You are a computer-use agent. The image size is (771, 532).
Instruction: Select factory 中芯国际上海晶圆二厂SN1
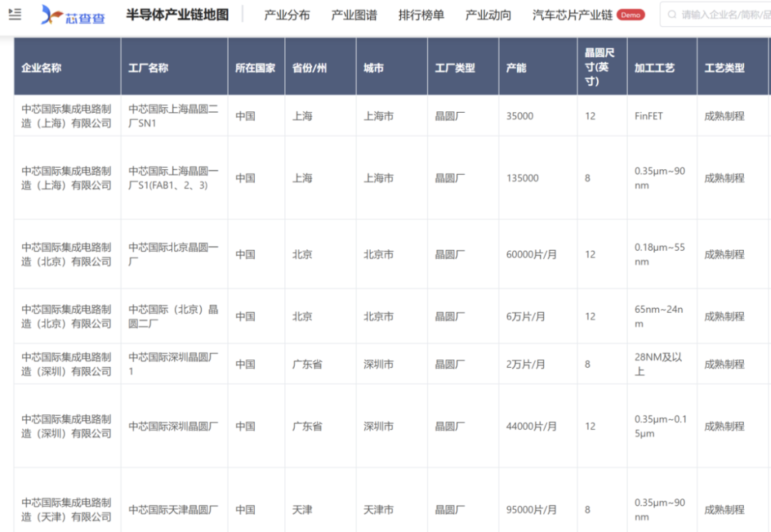[x=173, y=116]
